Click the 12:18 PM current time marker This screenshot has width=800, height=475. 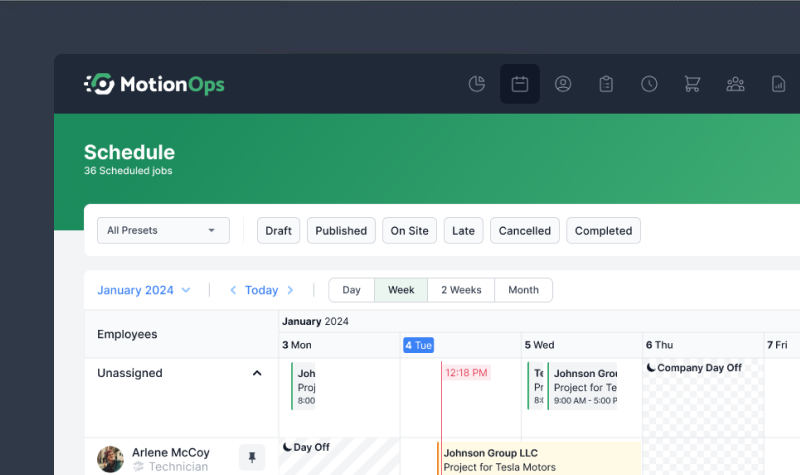[x=466, y=372]
